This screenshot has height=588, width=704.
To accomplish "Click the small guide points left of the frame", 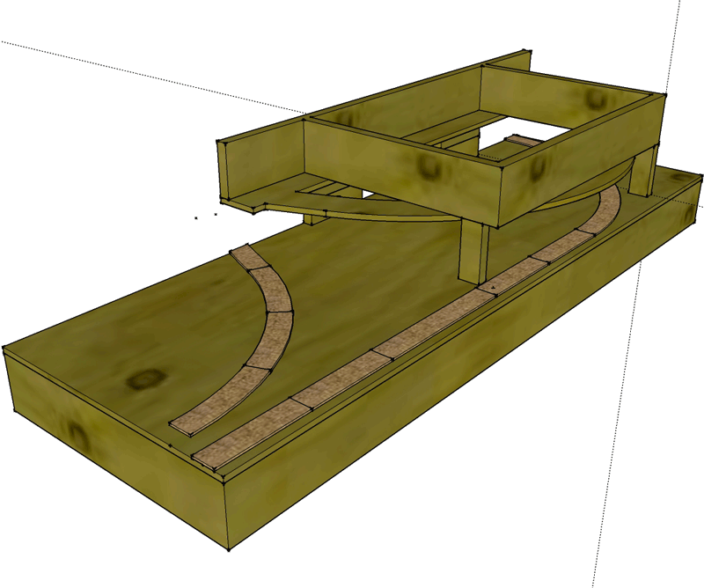I will point(206,214).
